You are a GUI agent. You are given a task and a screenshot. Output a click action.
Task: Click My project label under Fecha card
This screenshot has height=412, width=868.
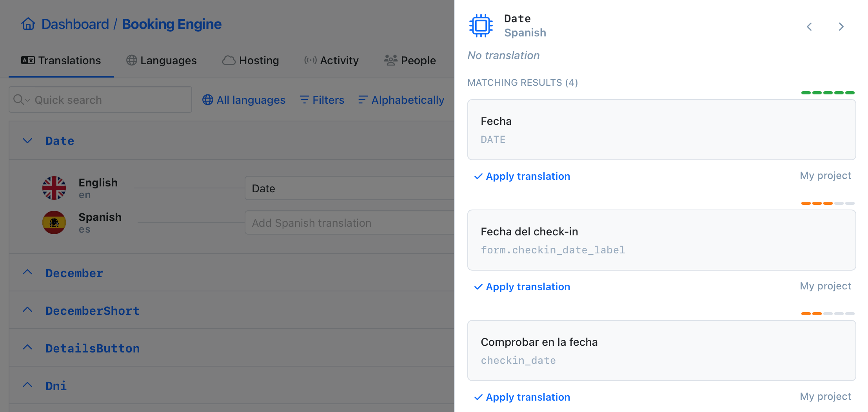[826, 175]
